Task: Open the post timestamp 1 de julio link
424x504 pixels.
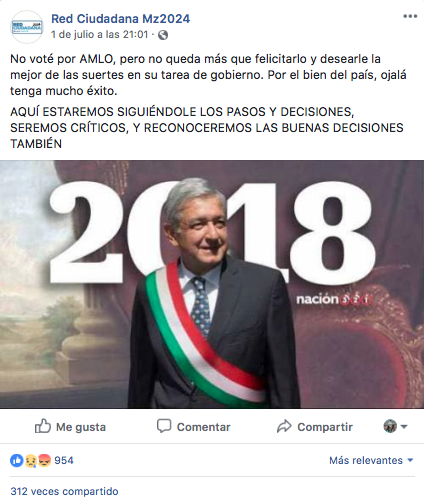Action: pos(99,34)
